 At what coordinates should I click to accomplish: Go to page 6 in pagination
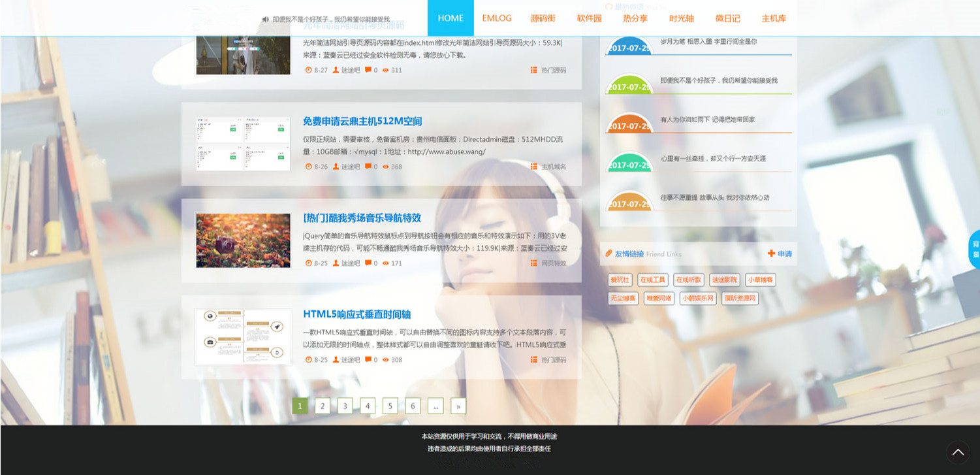click(x=413, y=406)
